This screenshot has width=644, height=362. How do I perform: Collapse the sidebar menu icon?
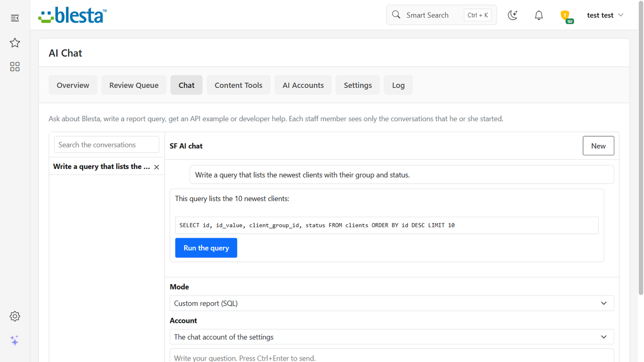[15, 18]
